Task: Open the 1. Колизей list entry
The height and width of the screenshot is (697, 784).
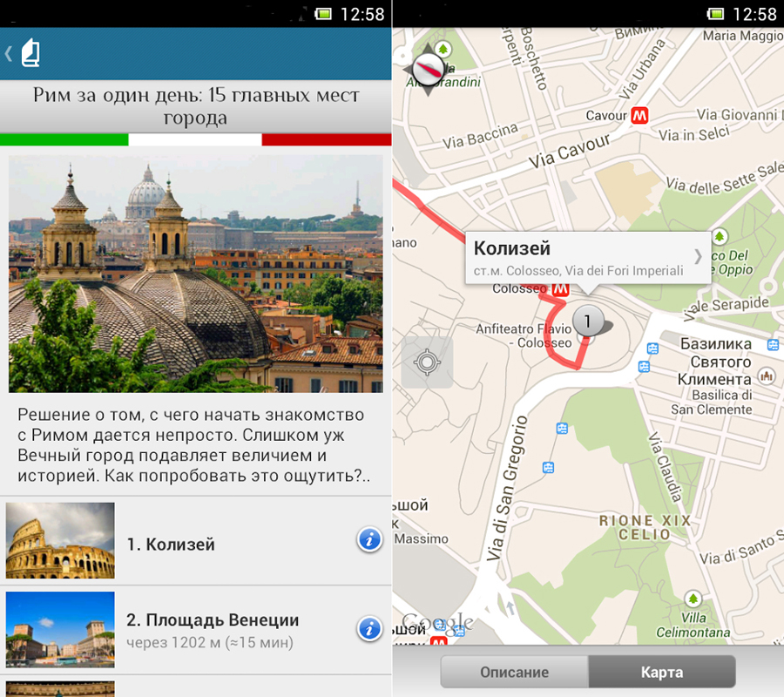Action: click(195, 541)
